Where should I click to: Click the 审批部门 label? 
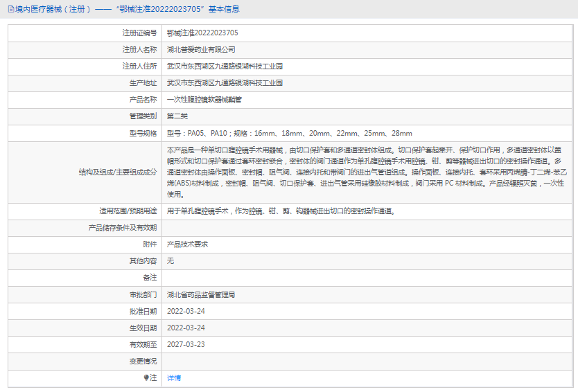coord(143,294)
